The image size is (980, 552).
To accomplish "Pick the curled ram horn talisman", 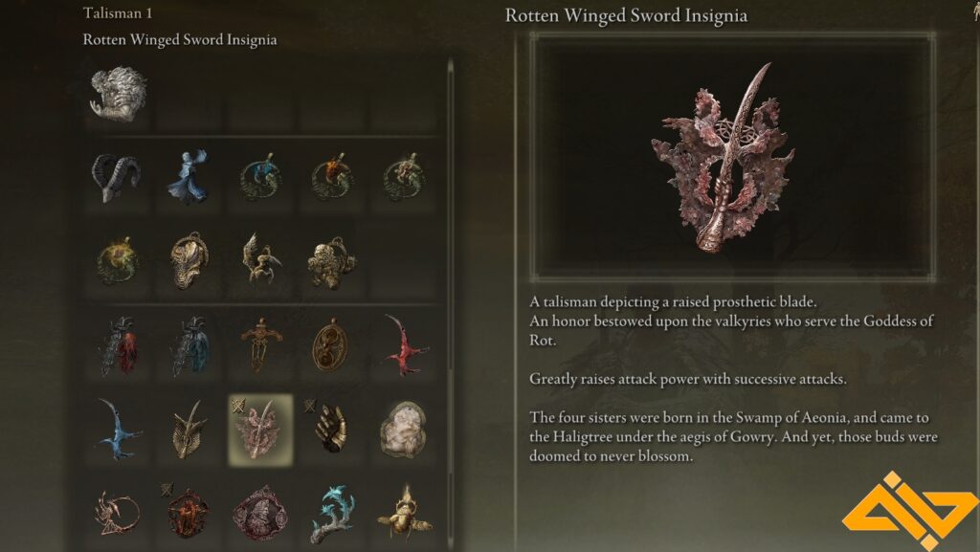I will click(x=118, y=178).
